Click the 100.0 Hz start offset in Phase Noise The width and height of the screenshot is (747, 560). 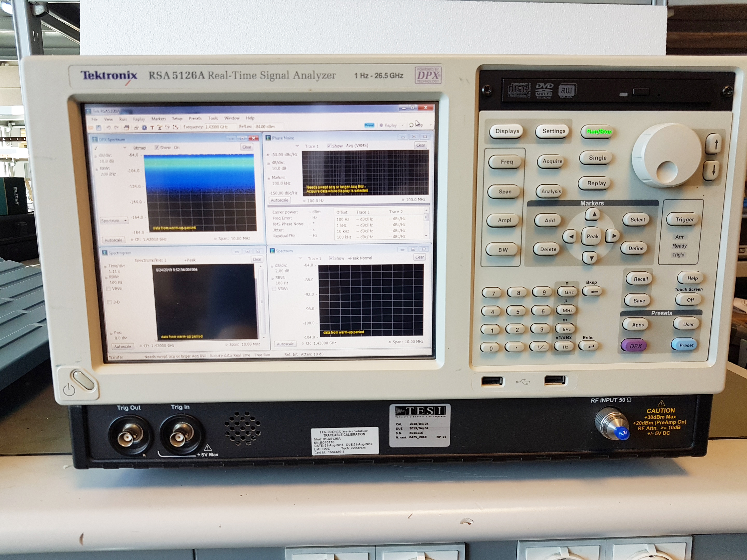[x=315, y=201]
